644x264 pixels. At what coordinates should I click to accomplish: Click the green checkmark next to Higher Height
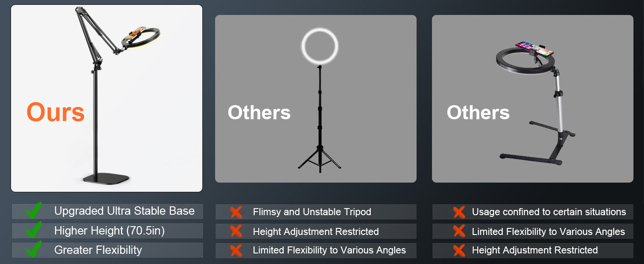coord(33,230)
